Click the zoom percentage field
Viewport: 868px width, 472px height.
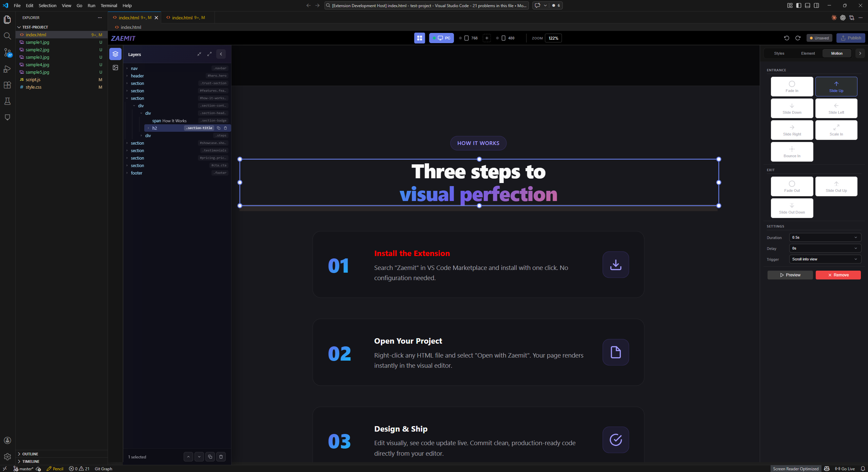[553, 38]
